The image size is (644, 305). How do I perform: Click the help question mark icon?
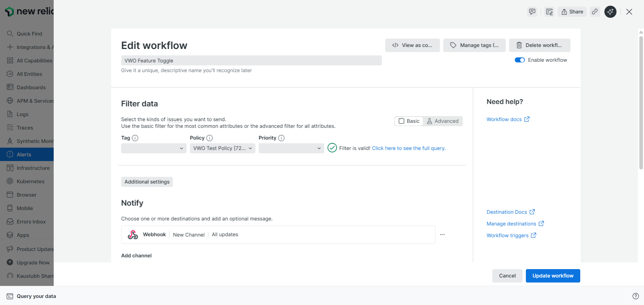pos(636,296)
